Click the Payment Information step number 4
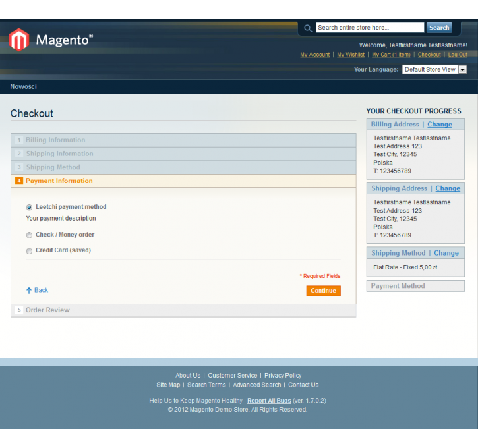The height and width of the screenshot is (448, 478). tap(19, 181)
